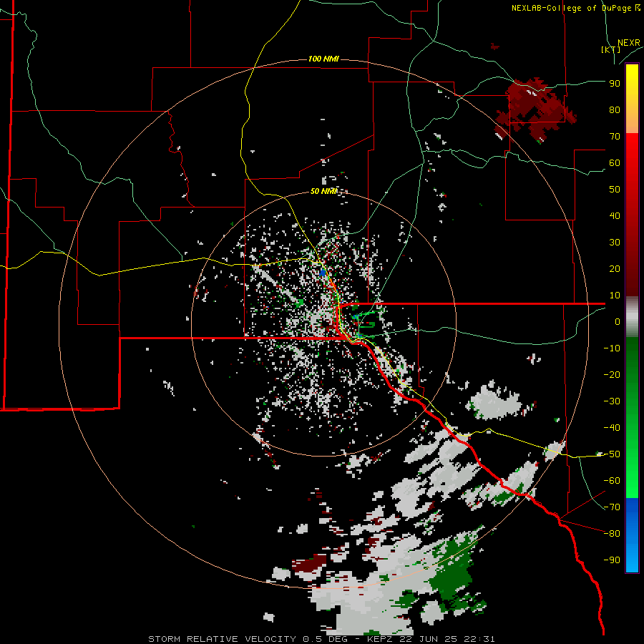The width and height of the screenshot is (644, 644).
Task: Select the 40 value on velocity scale
Action: pyautogui.click(x=615, y=215)
